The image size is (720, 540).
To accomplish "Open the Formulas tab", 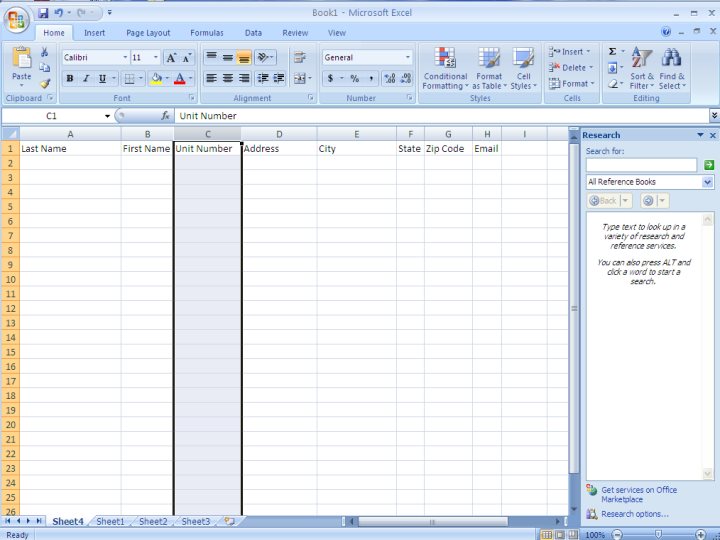I will click(207, 33).
